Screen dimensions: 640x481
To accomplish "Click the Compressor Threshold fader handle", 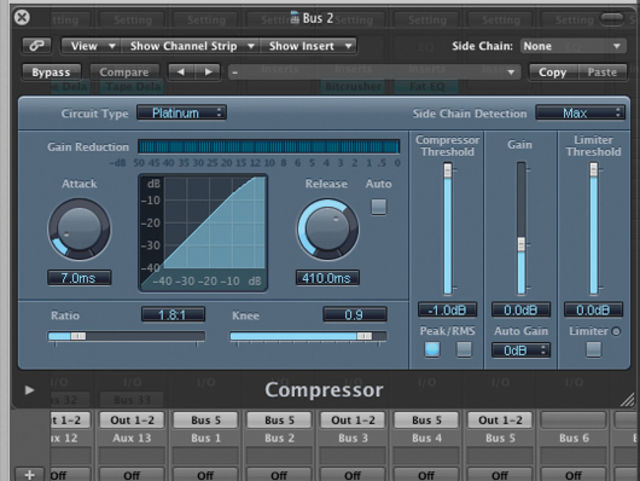I will (448, 170).
